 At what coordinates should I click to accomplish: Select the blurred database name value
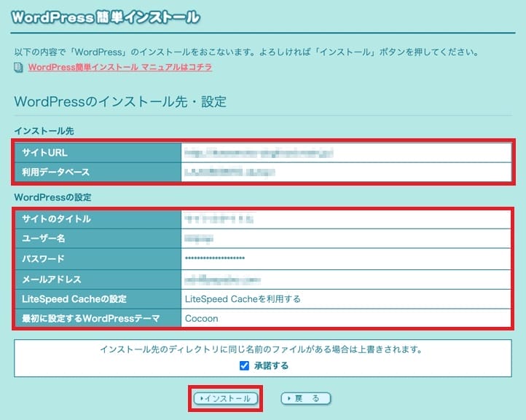coord(230,173)
